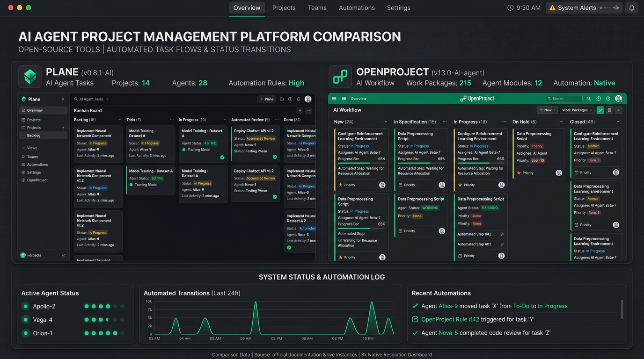The width and height of the screenshot is (644, 359).
Task: Click the OpenProject Search input field
Action: click(564, 99)
